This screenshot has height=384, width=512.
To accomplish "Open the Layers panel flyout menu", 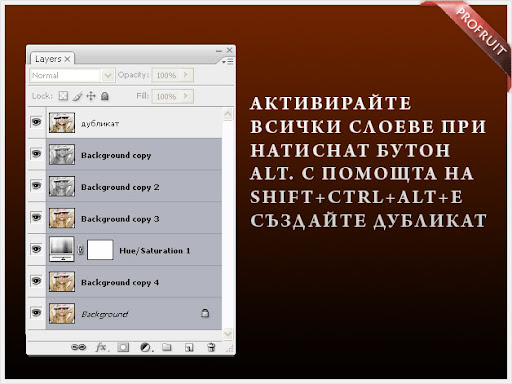I will pyautogui.click(x=227, y=61).
